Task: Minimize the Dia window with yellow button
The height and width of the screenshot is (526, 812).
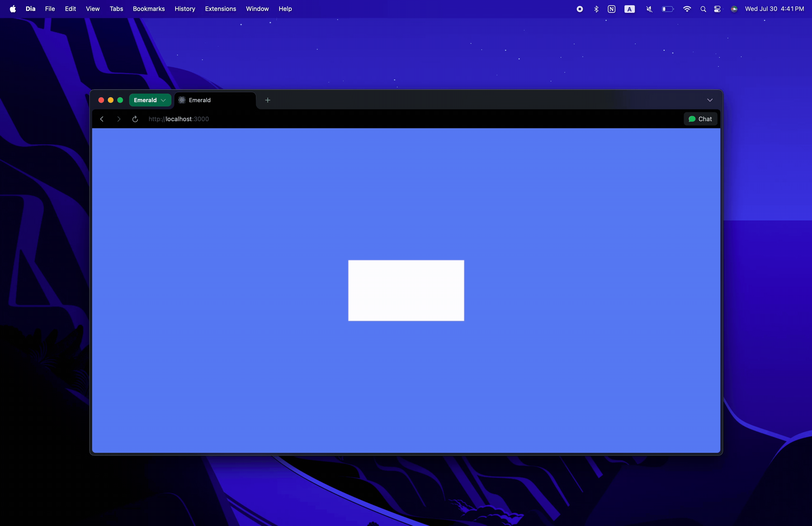Action: [x=111, y=100]
